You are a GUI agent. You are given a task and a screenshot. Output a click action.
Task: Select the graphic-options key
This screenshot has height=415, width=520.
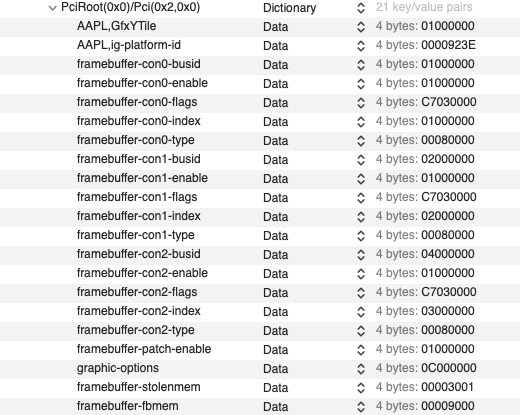pos(118,368)
